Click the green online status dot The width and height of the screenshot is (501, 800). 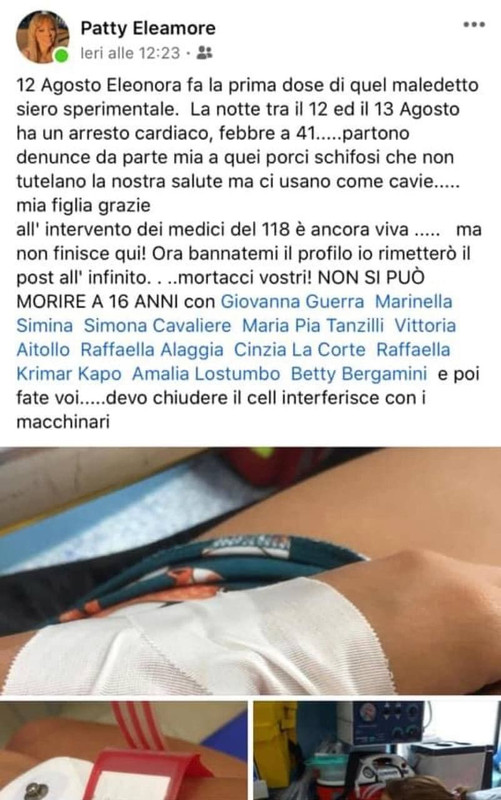tap(61, 55)
